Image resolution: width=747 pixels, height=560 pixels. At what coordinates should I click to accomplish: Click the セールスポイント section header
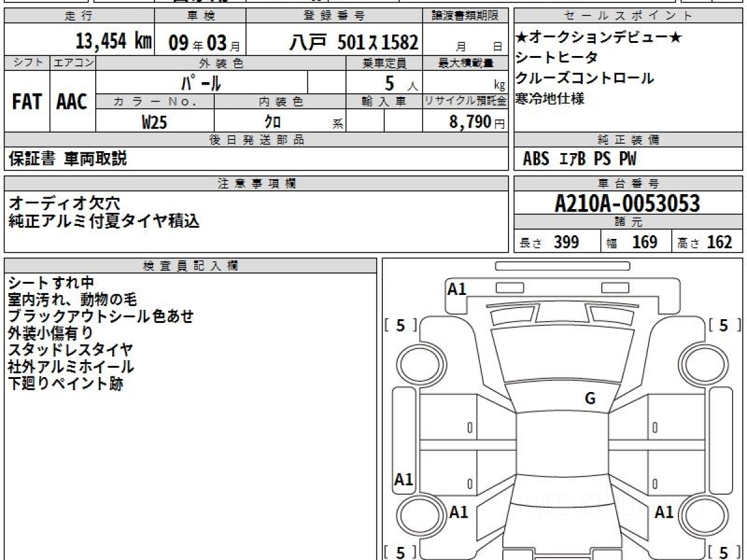coord(627,16)
